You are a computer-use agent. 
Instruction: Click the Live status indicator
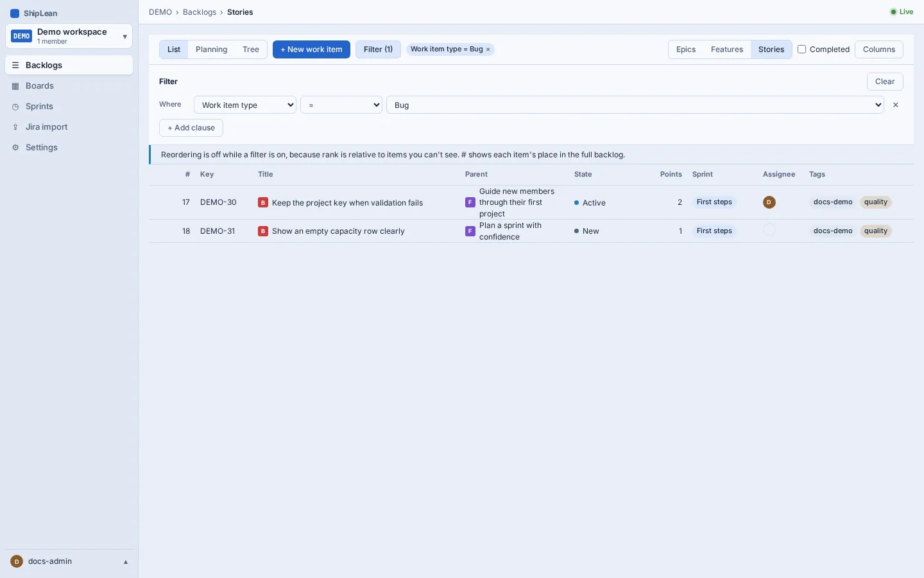pyautogui.click(x=902, y=12)
